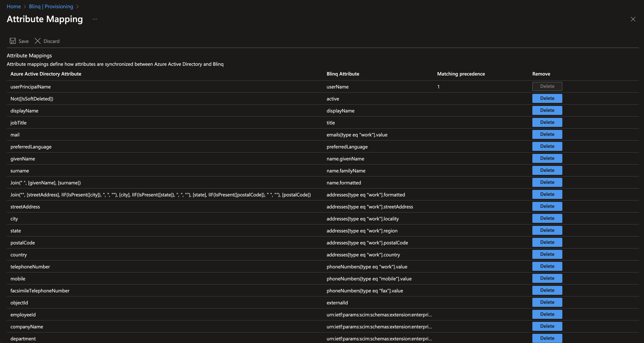The width and height of the screenshot is (644, 343).
Task: Delete the employeeId mapping
Action: (547, 315)
